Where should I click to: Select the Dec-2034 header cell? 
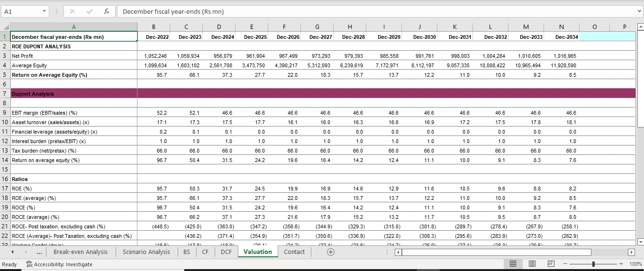[562, 37]
